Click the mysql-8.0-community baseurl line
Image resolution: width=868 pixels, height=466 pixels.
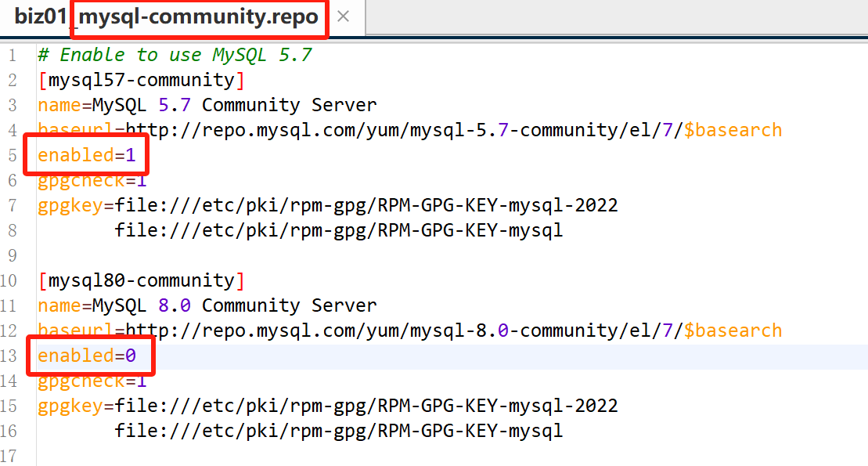[x=409, y=331]
